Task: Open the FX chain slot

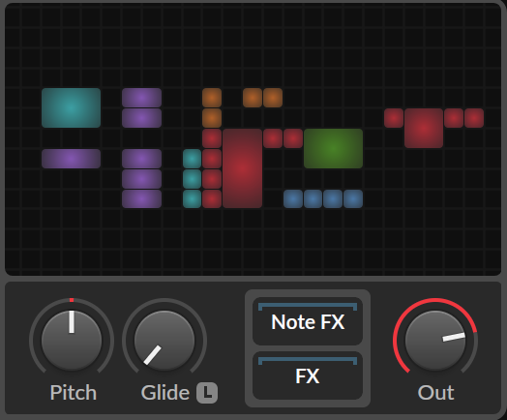Action: tap(308, 375)
